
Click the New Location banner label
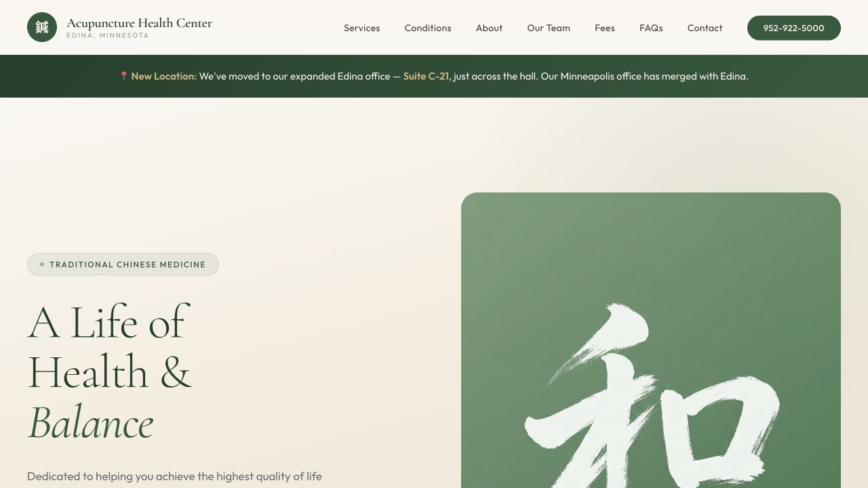(x=163, y=76)
